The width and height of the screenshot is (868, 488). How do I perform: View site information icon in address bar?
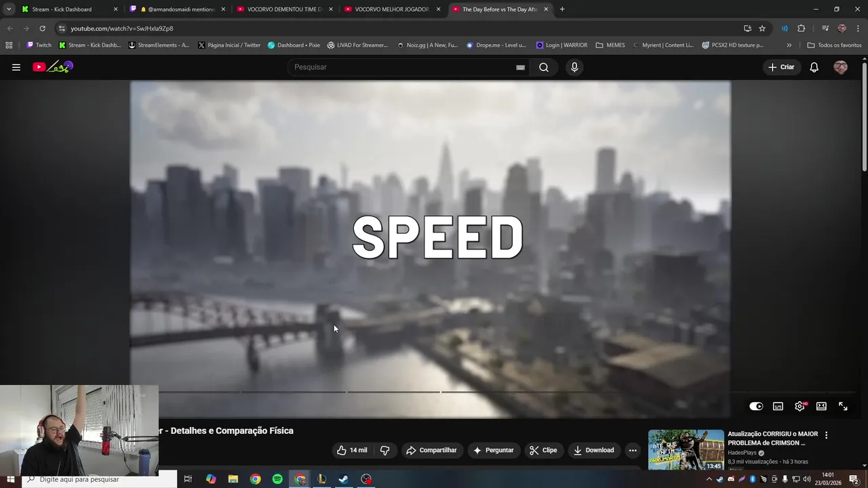(x=62, y=28)
